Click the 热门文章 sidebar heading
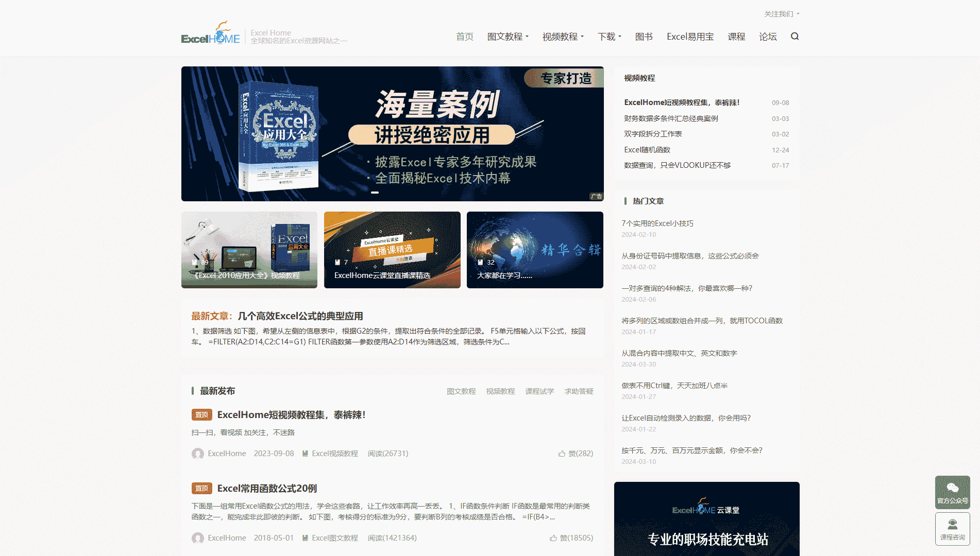This screenshot has width=980, height=556. coord(648,201)
